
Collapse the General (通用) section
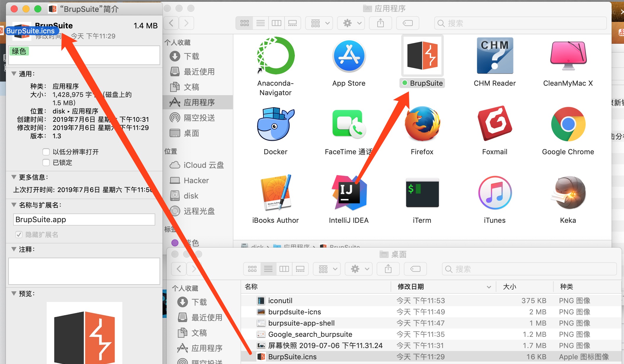14,74
